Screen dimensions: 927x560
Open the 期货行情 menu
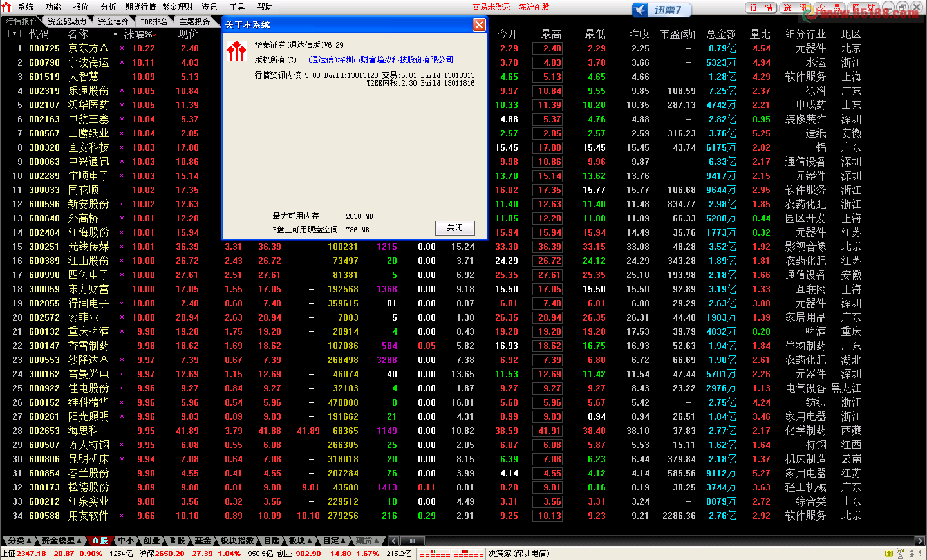(140, 6)
